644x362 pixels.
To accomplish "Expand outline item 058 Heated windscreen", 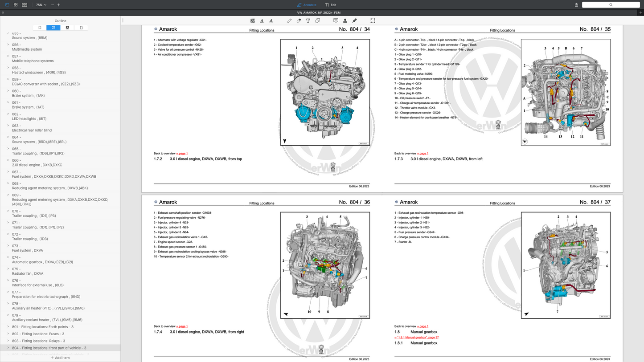I will point(8,68).
